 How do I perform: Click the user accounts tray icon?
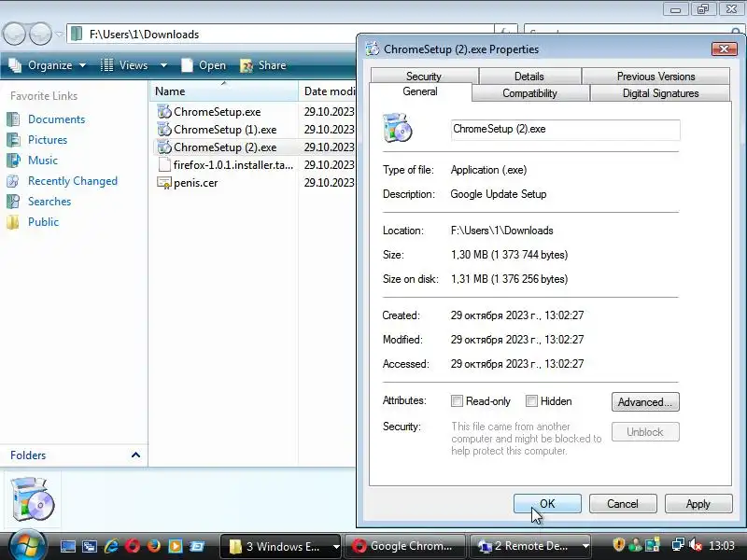635,545
